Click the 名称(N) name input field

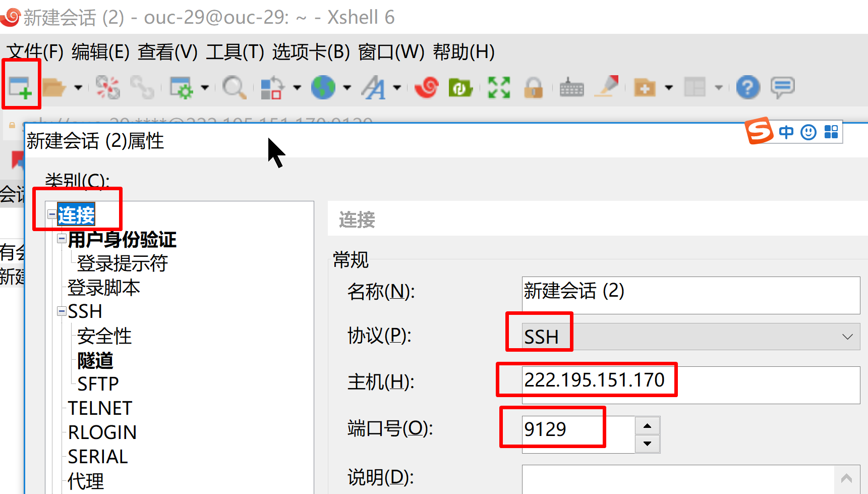tap(691, 295)
